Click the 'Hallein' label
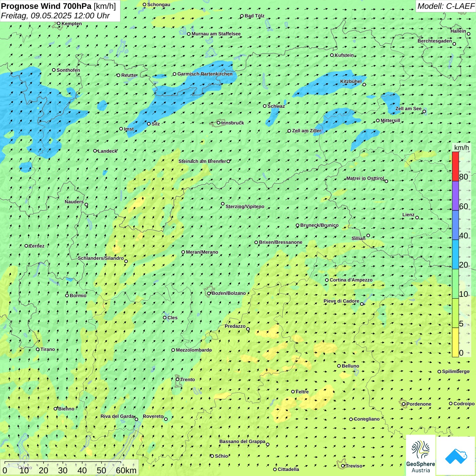 click(x=458, y=31)
